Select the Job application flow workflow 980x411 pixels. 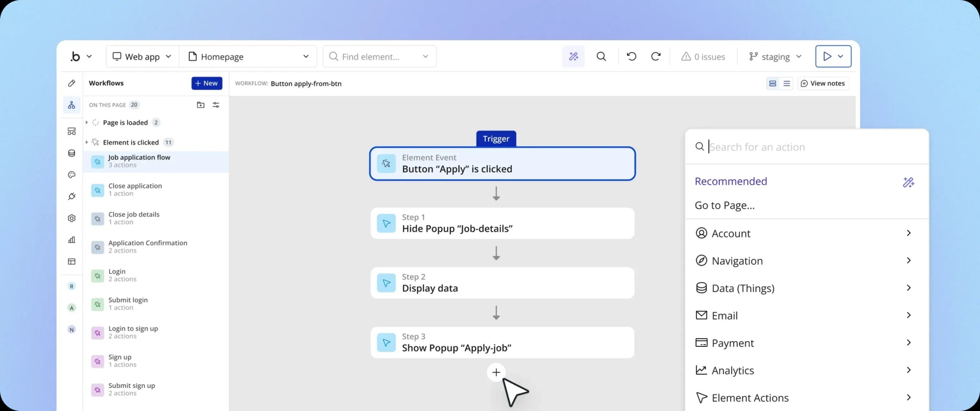156,161
